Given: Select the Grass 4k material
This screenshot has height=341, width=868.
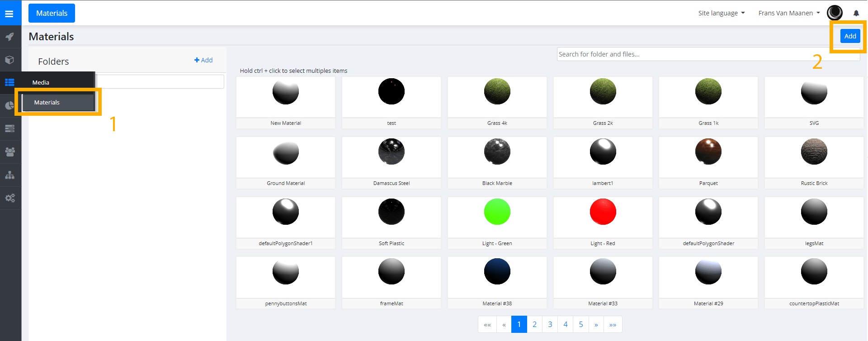Looking at the screenshot, I should pos(497,103).
